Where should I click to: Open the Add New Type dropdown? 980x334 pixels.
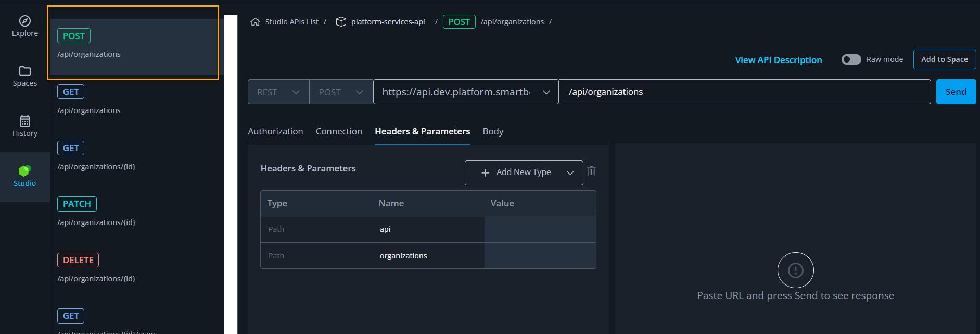(x=524, y=172)
